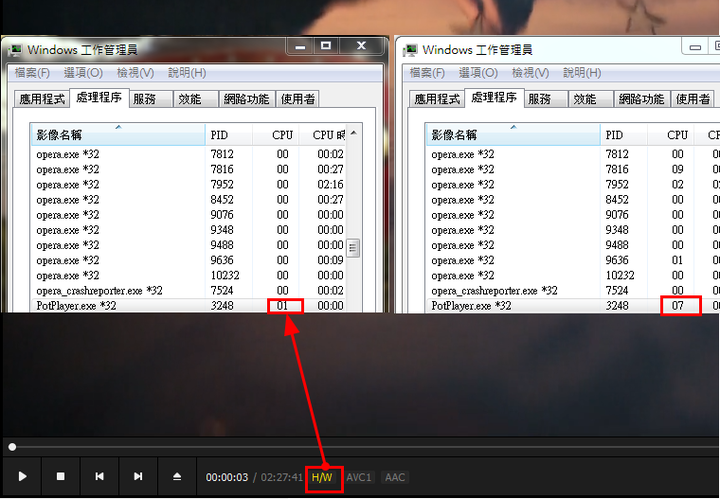Switch to 服務 tab in right Task Manager
720x499 pixels.
point(545,99)
